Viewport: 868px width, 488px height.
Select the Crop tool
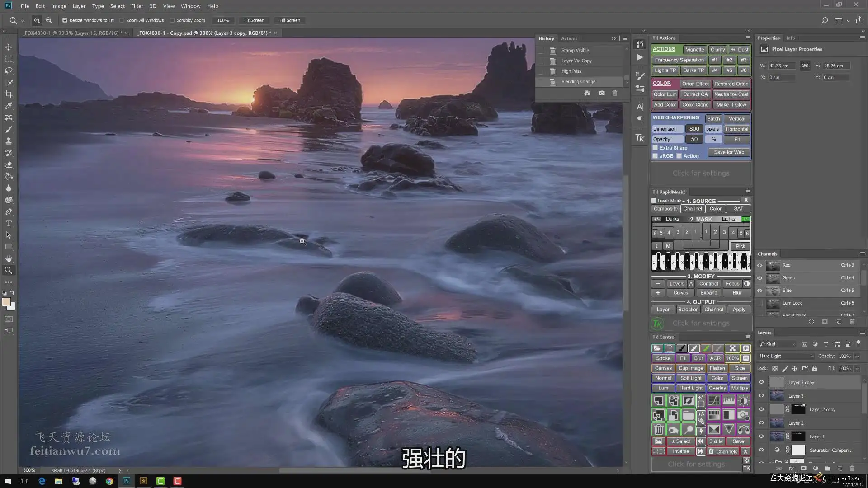(9, 94)
